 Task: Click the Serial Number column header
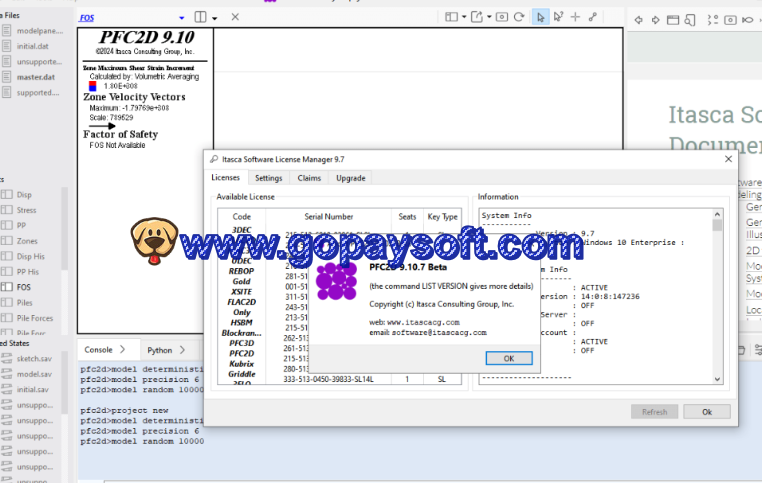click(329, 217)
